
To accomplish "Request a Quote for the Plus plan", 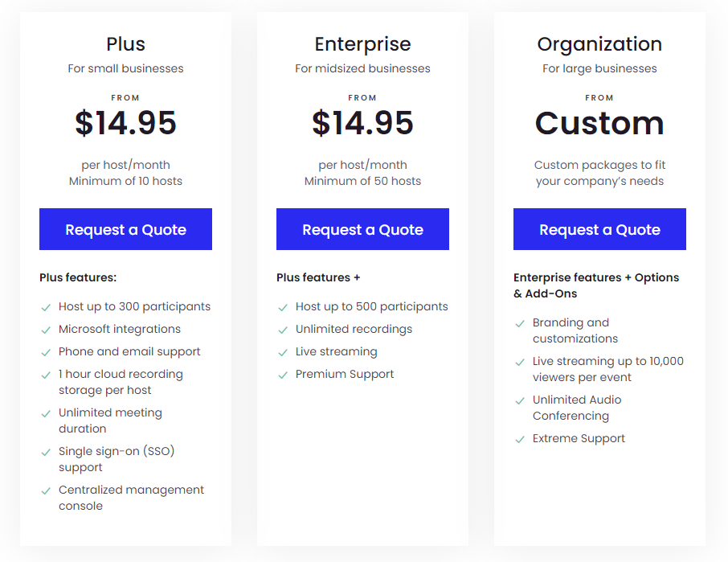I will click(x=125, y=230).
